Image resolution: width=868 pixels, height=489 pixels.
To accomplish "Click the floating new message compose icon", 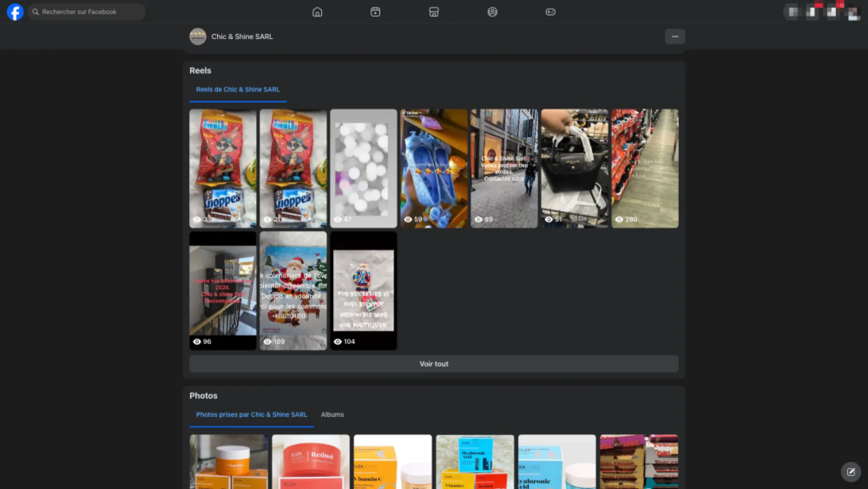I will (850, 472).
